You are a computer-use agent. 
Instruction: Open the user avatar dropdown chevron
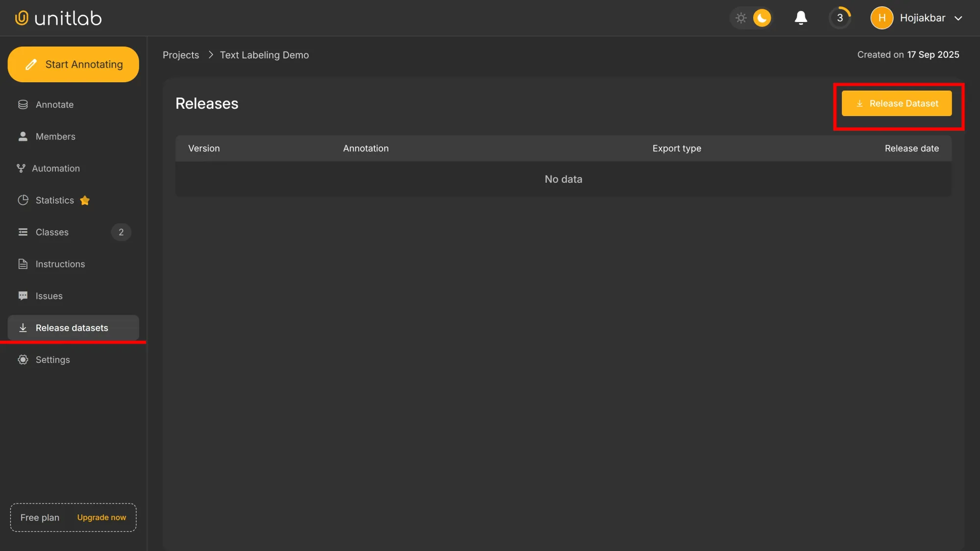958,18
